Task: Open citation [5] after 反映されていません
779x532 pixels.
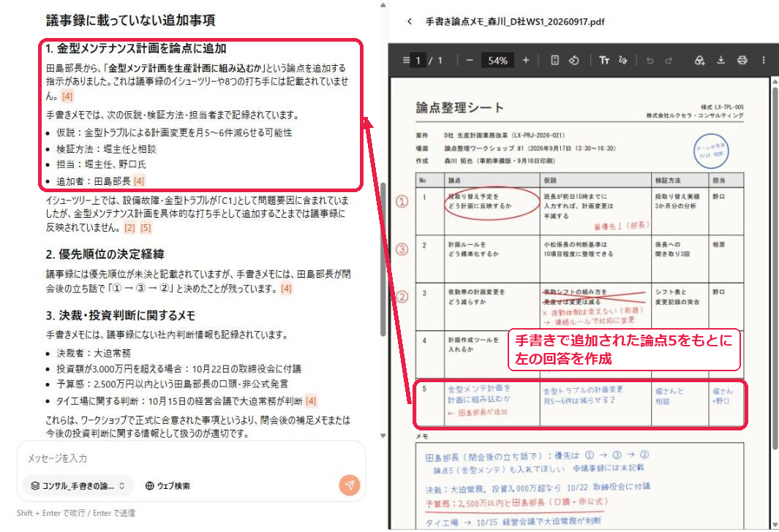Action: point(146,228)
